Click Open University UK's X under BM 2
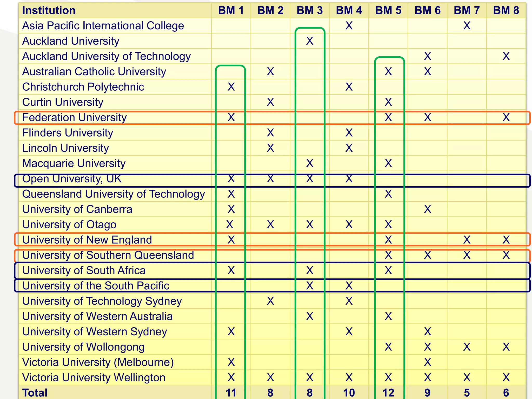The image size is (532, 399). coord(270,179)
